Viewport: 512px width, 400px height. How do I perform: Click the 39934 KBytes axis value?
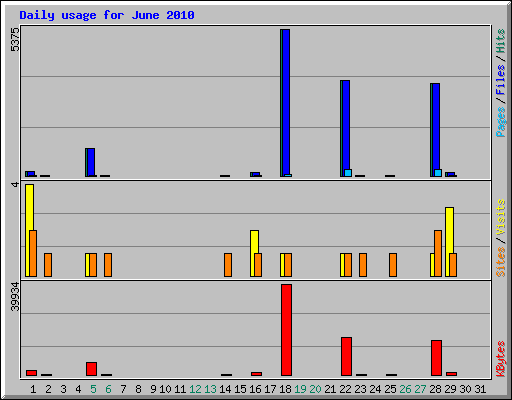pyautogui.click(x=15, y=296)
